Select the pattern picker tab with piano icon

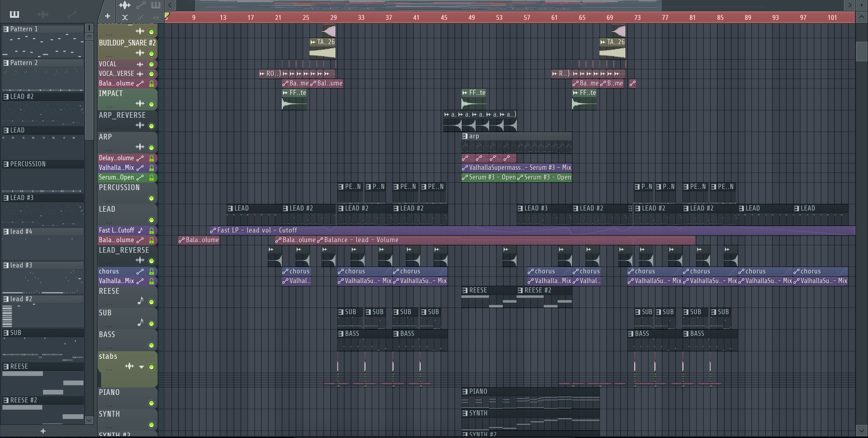tap(14, 14)
